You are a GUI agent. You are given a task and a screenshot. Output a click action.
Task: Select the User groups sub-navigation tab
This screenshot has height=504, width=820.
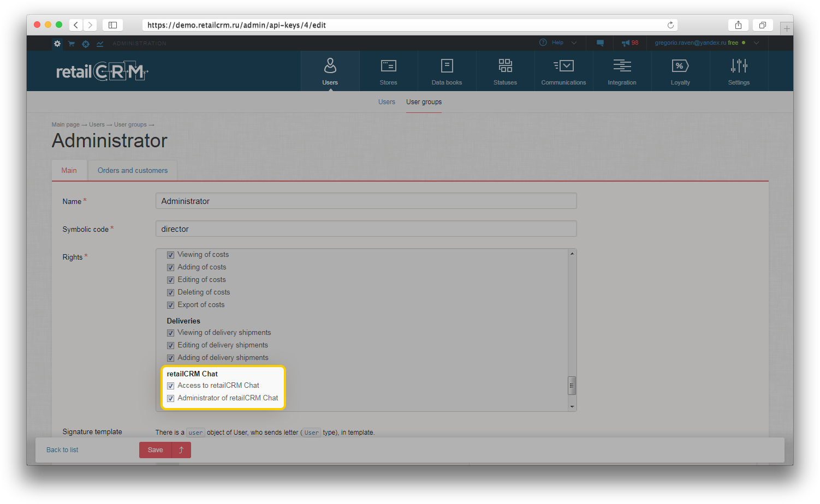pos(424,102)
